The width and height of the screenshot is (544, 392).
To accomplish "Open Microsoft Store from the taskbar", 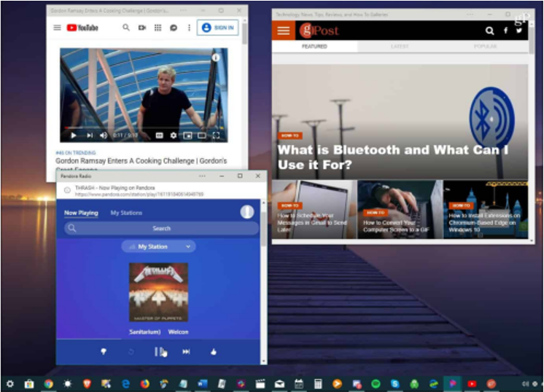I will (x=29, y=384).
